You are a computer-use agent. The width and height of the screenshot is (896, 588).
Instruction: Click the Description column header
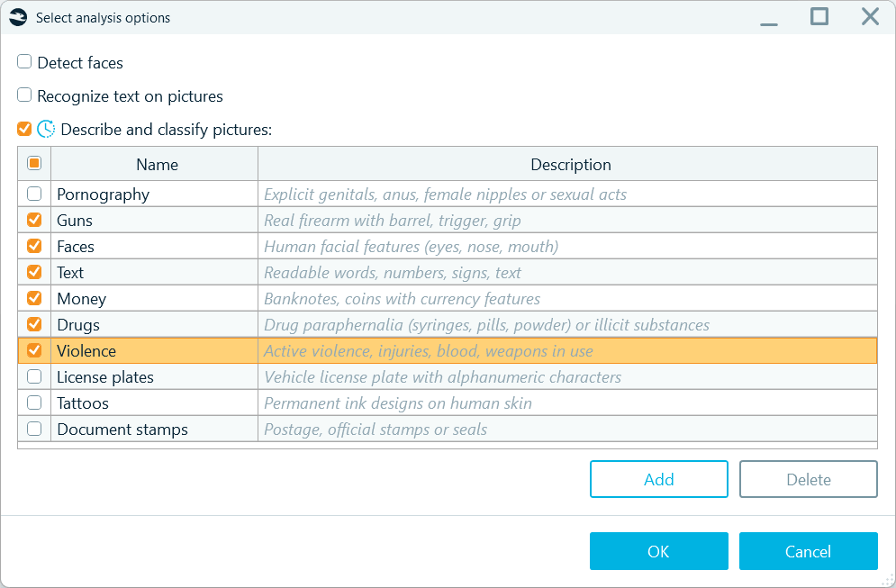point(570,164)
